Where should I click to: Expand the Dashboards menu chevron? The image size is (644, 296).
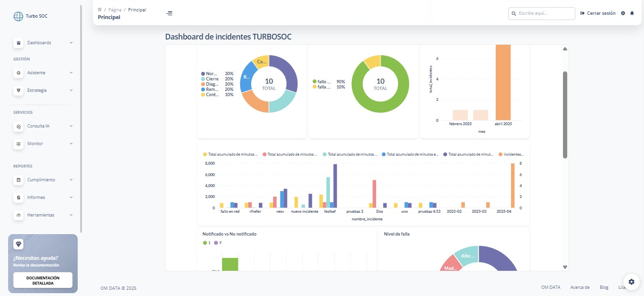click(71, 43)
